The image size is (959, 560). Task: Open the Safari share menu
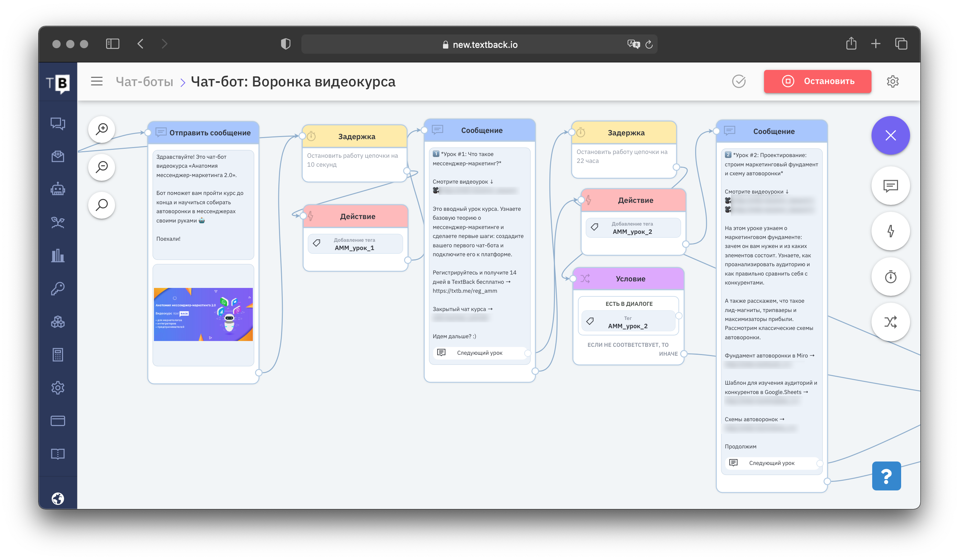[851, 43]
